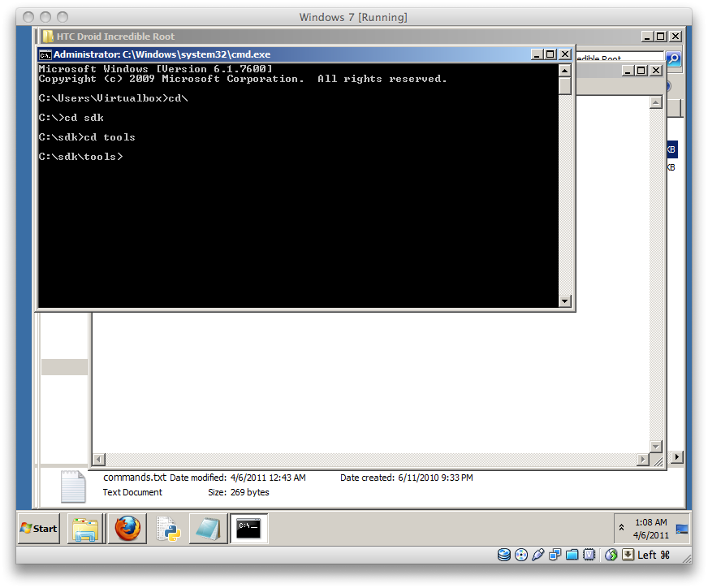The height and width of the screenshot is (588, 708).
Task: Click the Explorer file list scroll-down arrow
Action: pos(655,446)
